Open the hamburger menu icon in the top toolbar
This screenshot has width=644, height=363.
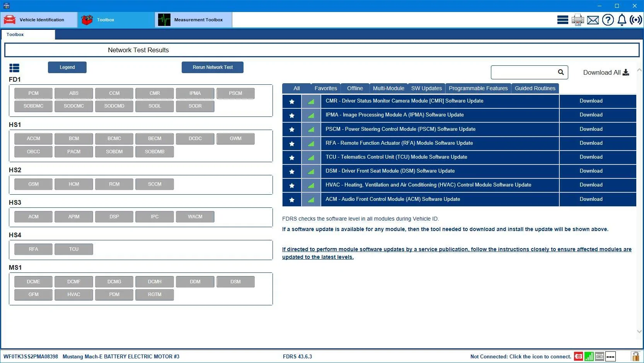562,20
